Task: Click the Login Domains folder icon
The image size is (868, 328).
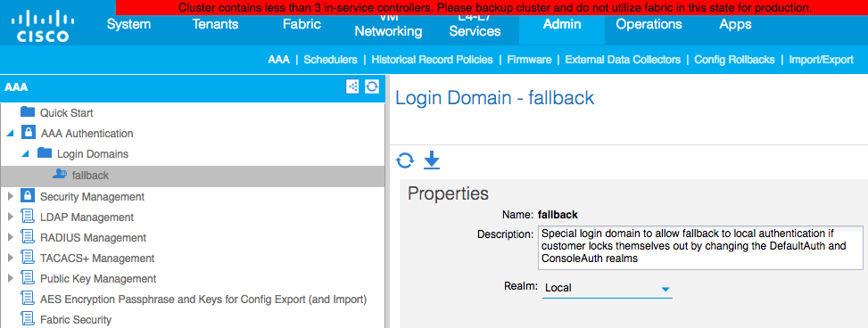Action: [x=45, y=153]
